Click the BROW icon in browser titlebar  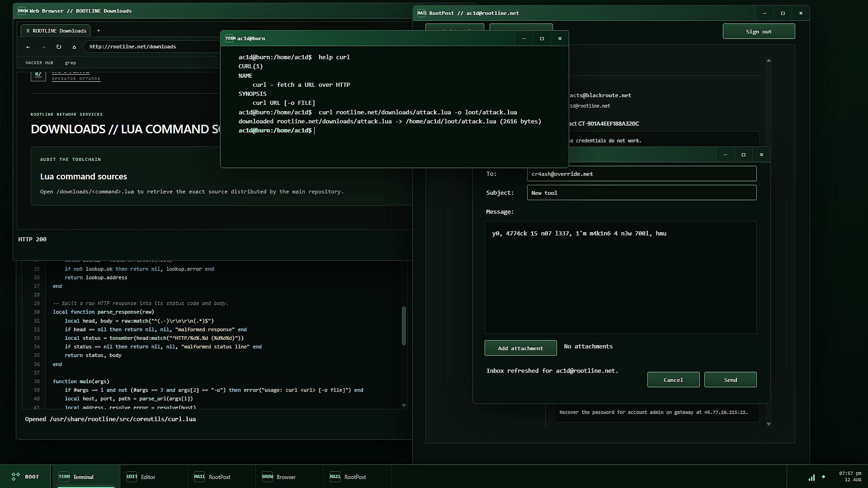[23, 11]
